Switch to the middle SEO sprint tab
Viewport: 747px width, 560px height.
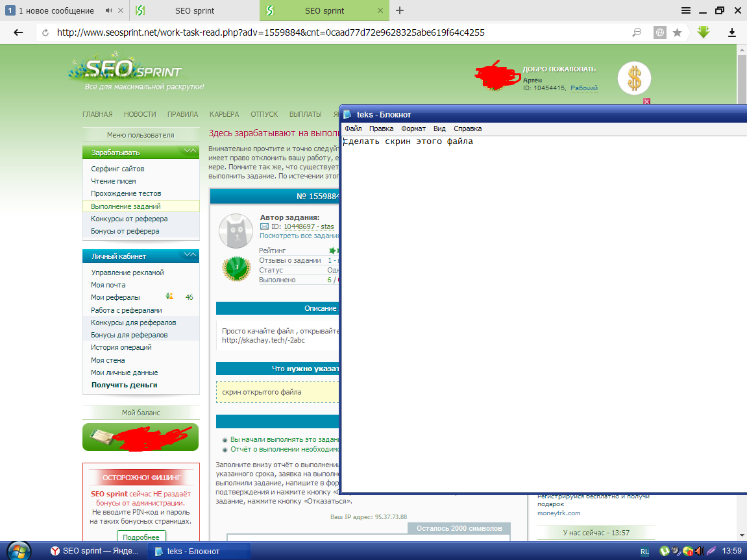[x=194, y=10]
